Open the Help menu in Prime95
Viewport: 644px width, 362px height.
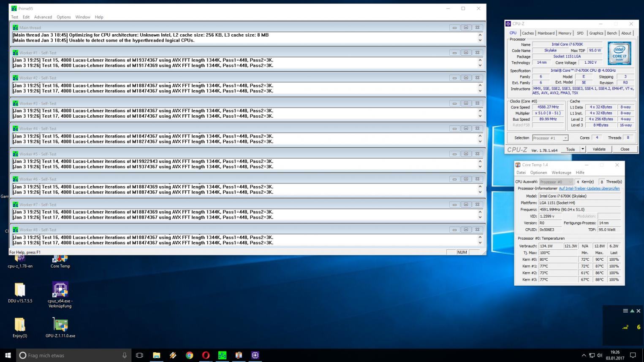click(99, 17)
